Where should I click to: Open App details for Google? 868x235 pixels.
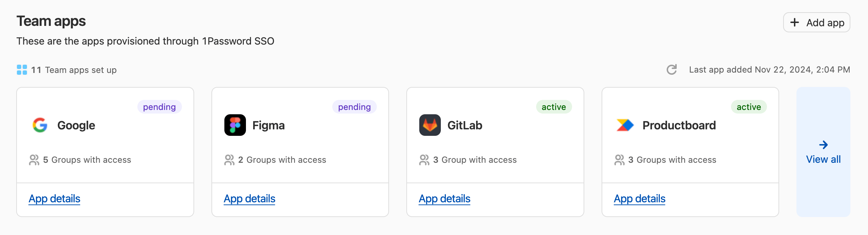(x=55, y=198)
